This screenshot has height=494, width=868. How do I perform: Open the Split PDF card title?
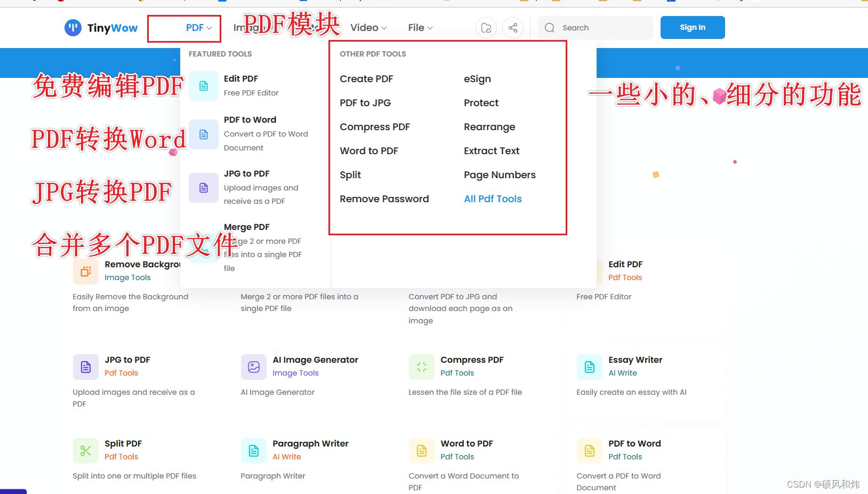click(123, 444)
